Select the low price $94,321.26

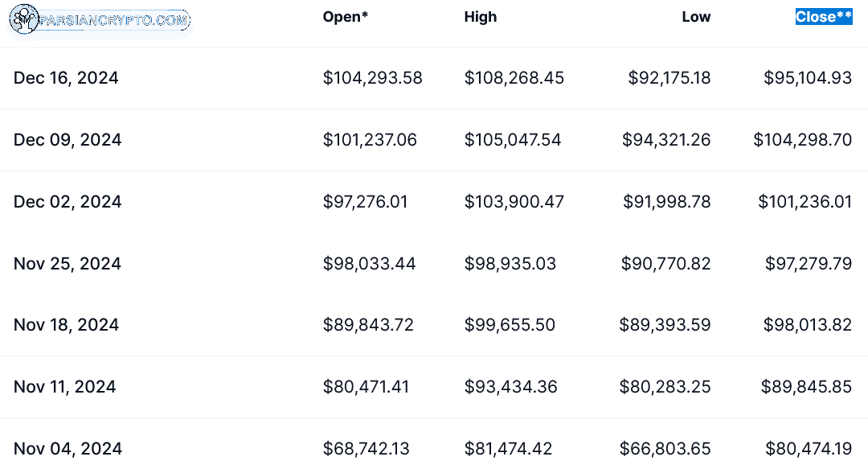[x=666, y=140]
